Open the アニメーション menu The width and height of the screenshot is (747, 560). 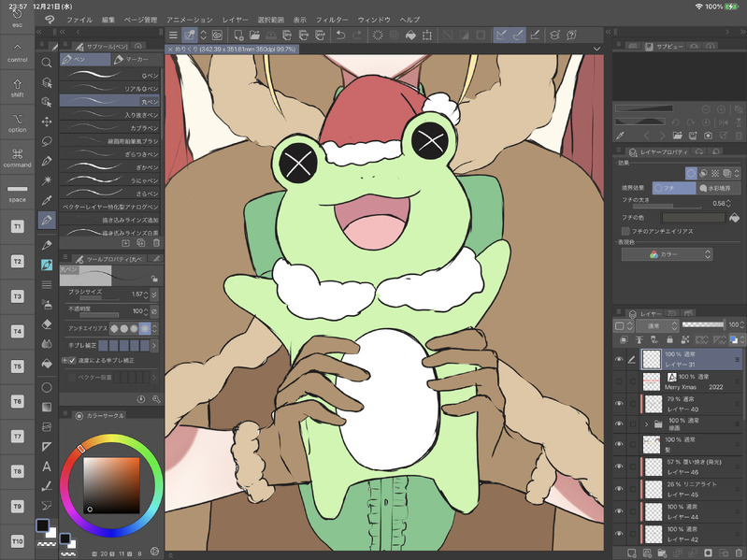pyautogui.click(x=189, y=20)
